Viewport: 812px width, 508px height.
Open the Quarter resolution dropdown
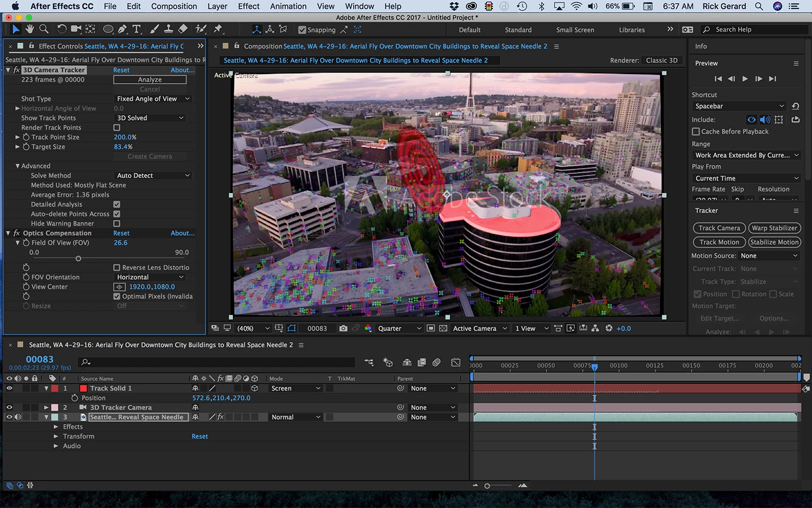coord(399,329)
